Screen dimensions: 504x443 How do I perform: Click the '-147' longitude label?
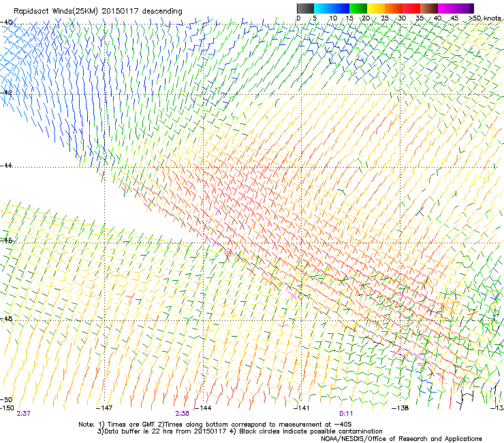pyautogui.click(x=104, y=408)
